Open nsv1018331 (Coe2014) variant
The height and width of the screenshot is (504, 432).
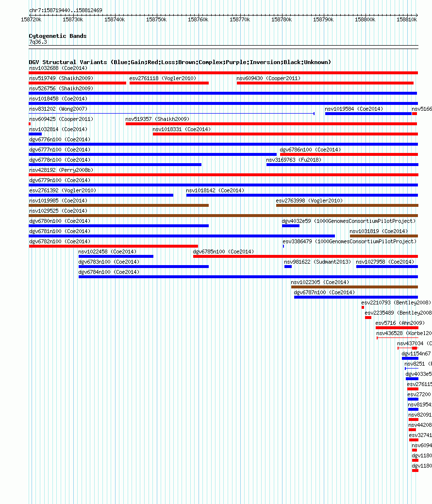tap(182, 130)
